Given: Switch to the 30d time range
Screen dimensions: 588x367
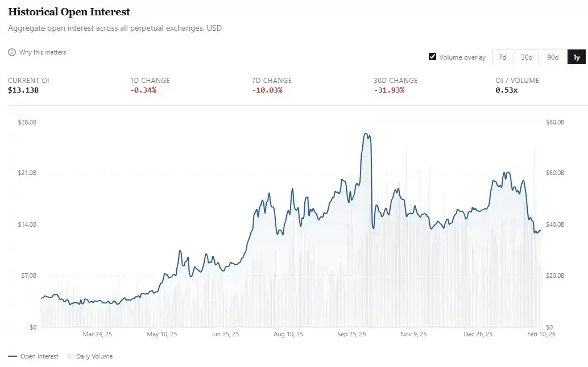Looking at the screenshot, I should coord(527,57).
